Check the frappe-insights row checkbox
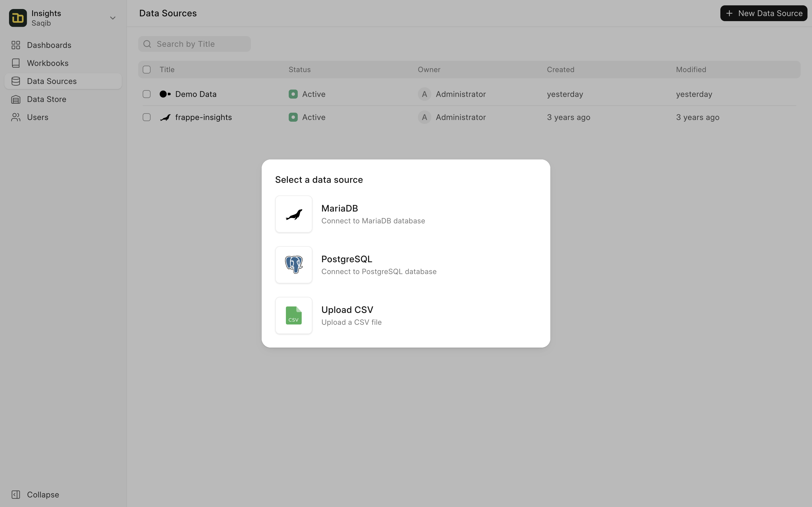Screen dimensions: 812x507 [147, 117]
